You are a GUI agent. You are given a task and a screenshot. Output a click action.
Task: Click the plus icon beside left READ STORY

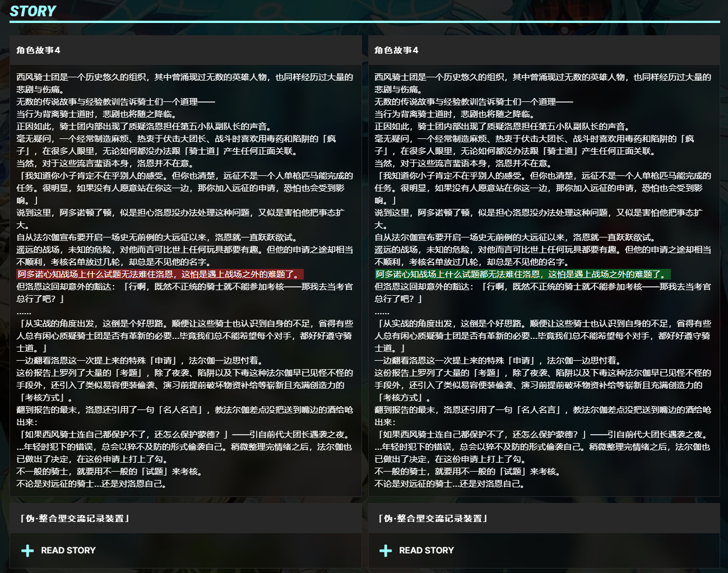tap(27, 551)
